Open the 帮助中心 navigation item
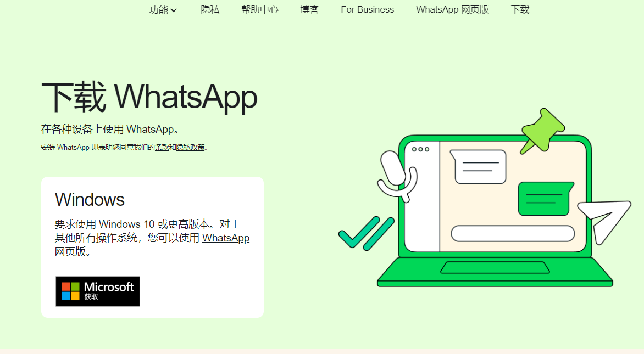 pos(260,9)
